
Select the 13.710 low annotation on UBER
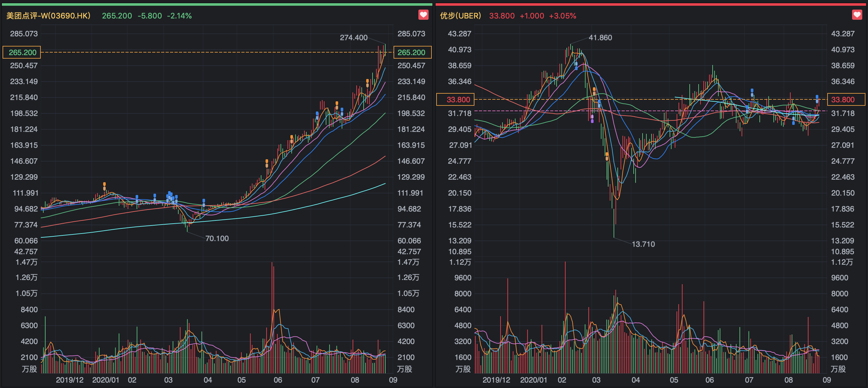pyautogui.click(x=643, y=244)
